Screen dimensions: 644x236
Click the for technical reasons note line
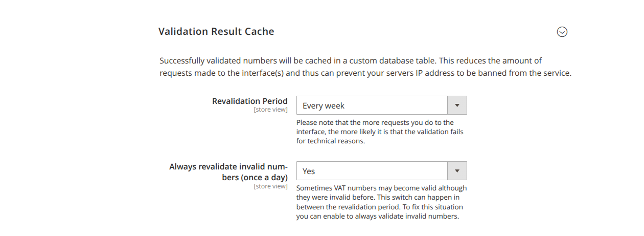click(x=331, y=141)
